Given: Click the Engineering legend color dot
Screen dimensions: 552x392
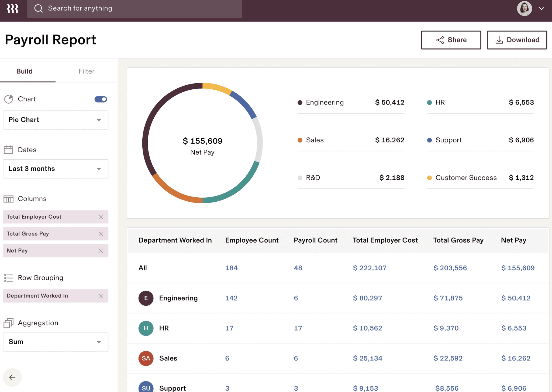Looking at the screenshot, I should tap(300, 102).
